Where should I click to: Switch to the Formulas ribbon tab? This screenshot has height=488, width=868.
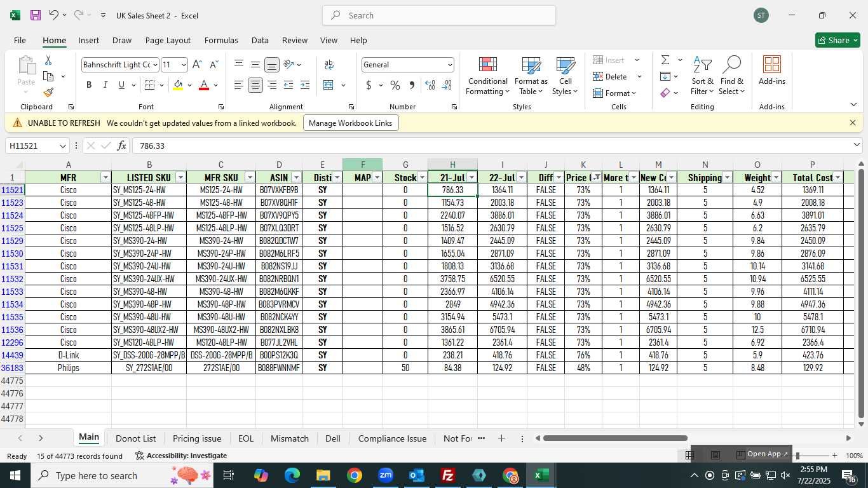click(x=221, y=40)
